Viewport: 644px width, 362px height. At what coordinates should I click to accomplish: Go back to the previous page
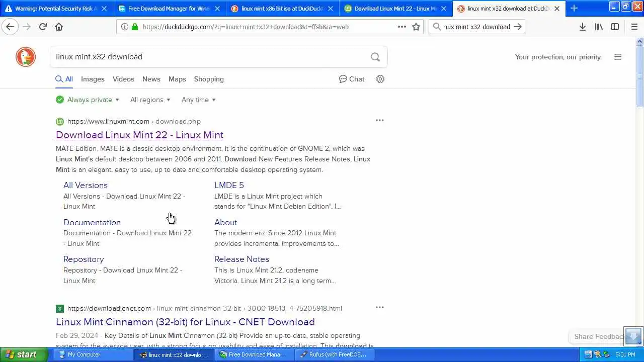[10, 27]
